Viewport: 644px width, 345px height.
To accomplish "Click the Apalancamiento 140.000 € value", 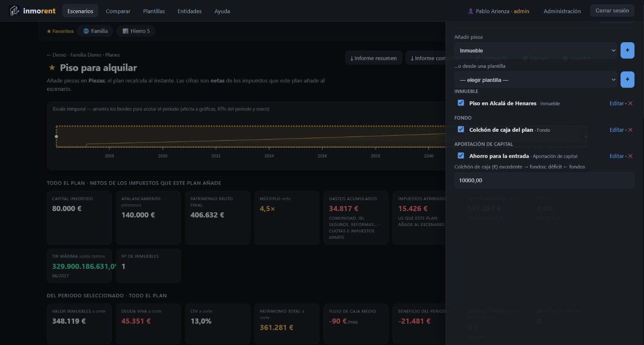I will 138,215.
